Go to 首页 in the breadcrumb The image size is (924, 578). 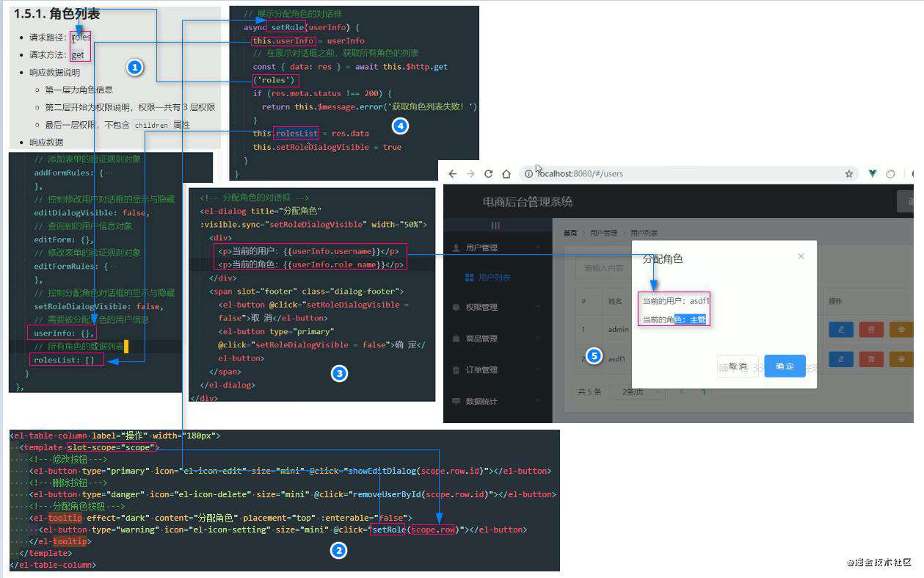570,233
